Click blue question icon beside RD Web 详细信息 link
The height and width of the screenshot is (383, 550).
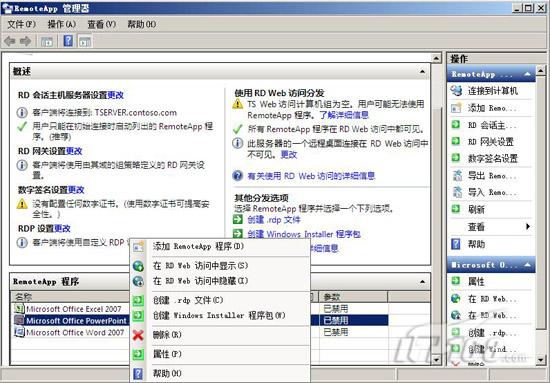pyautogui.click(x=237, y=175)
